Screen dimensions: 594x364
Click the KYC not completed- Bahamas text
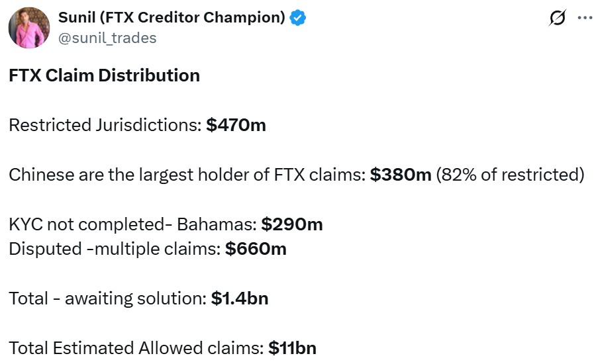[x=132, y=224]
